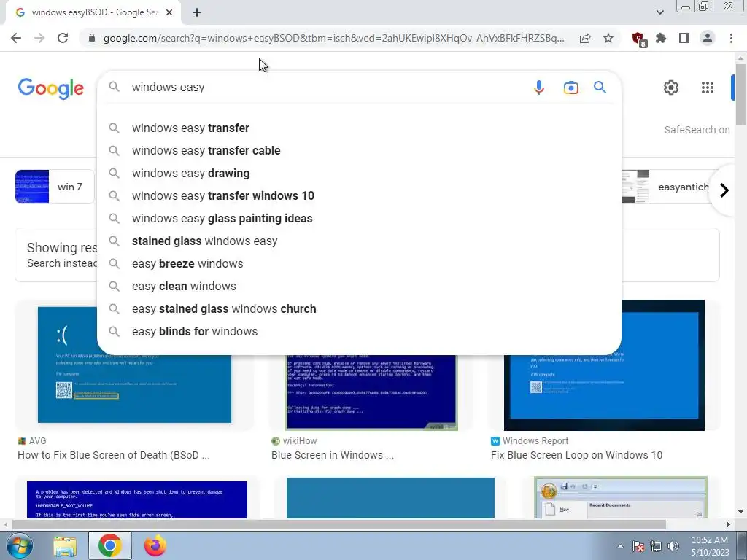Choose suggestion windows easy transfer cable
This screenshot has width=747, height=560.
359,150
